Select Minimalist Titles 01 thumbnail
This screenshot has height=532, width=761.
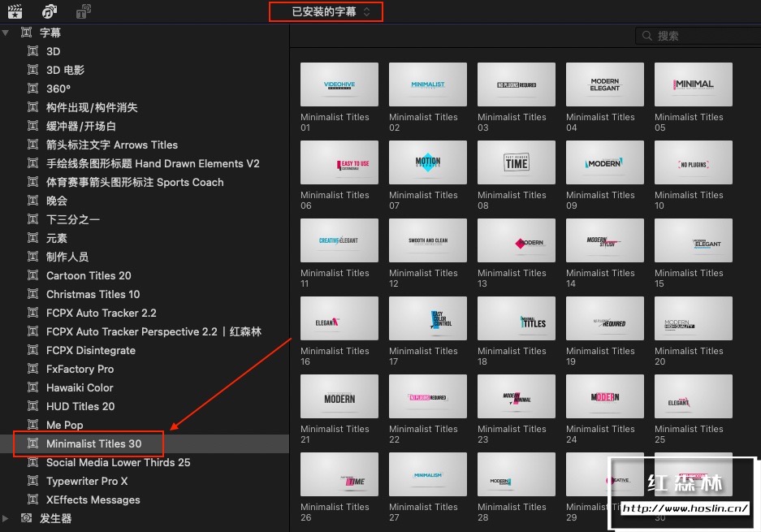point(339,84)
